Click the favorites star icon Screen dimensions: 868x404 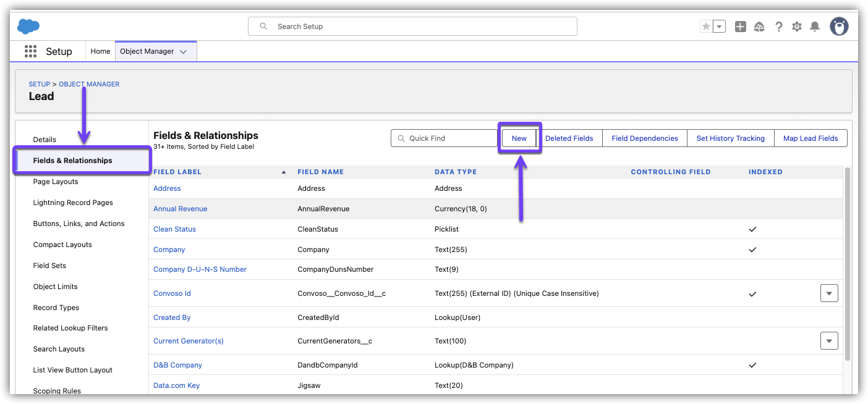(x=706, y=27)
